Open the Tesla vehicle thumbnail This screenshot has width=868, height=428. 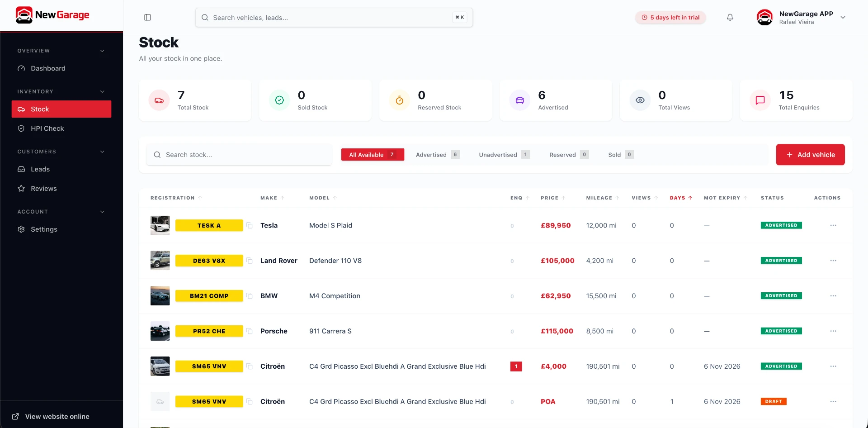point(160,225)
